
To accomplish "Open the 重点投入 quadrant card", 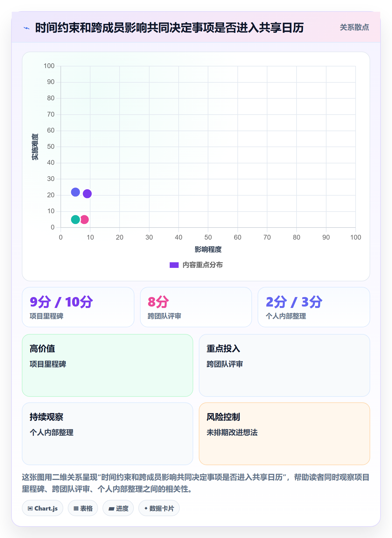I will tap(284, 365).
